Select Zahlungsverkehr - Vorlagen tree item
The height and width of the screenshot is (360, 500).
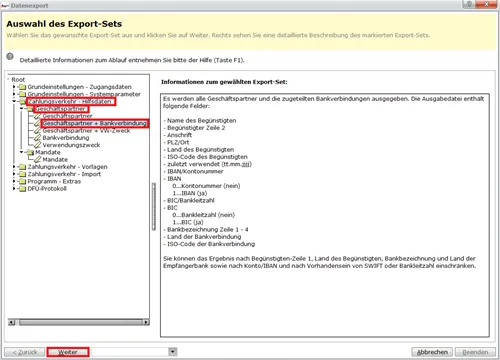click(x=67, y=167)
